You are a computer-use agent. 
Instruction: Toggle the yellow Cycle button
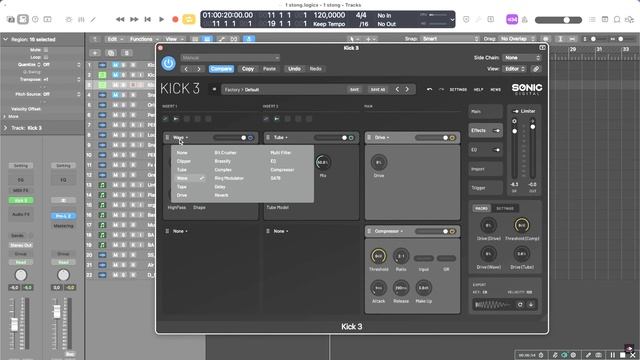coord(189,19)
